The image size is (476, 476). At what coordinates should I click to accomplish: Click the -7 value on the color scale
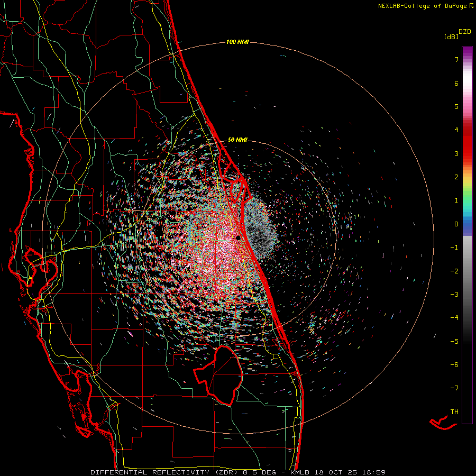tap(454, 388)
